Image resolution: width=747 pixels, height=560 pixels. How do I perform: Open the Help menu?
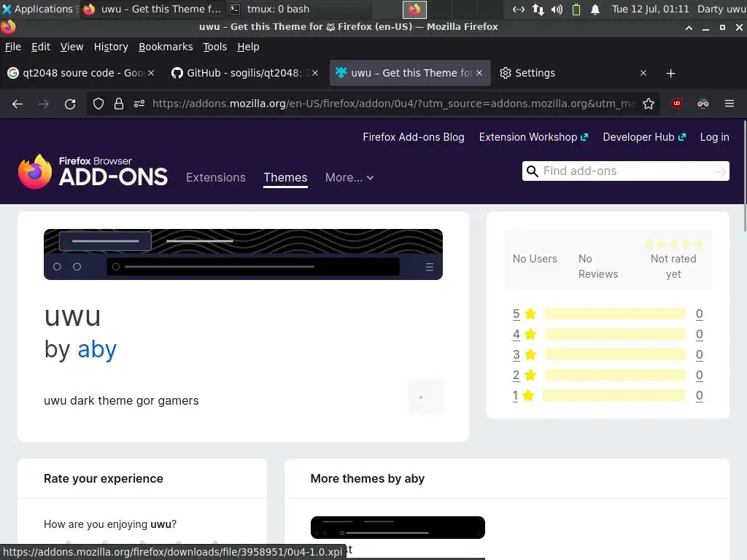pyautogui.click(x=248, y=47)
